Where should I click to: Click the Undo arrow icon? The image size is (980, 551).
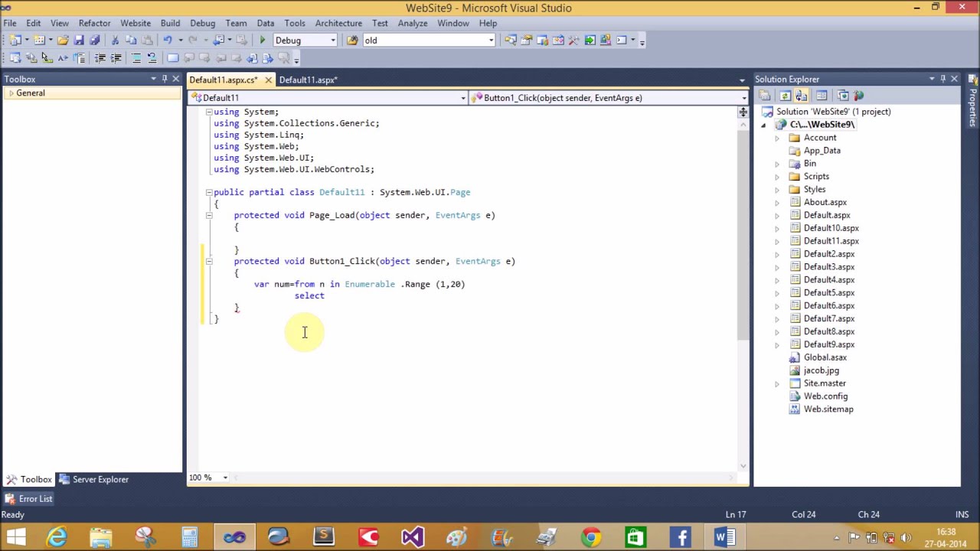click(167, 41)
